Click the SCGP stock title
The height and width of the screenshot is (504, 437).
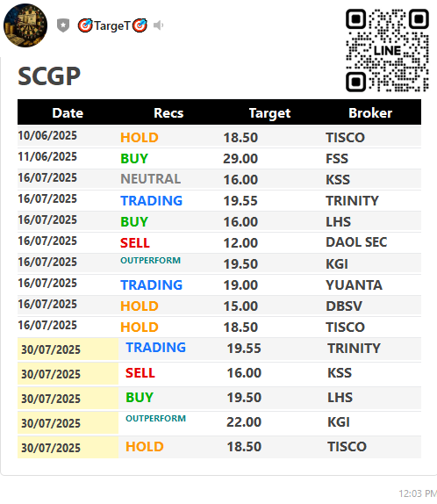[49, 76]
